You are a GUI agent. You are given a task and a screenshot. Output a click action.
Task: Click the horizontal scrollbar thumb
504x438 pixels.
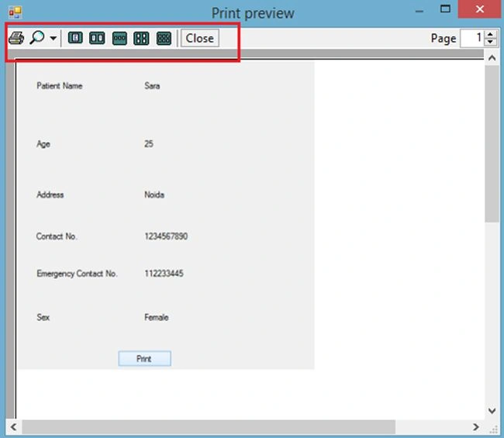click(209, 427)
